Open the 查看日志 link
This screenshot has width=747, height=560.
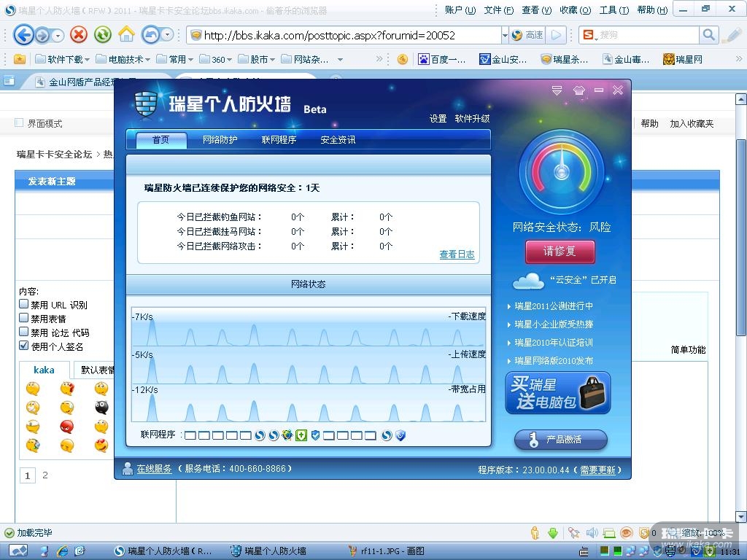point(457,254)
